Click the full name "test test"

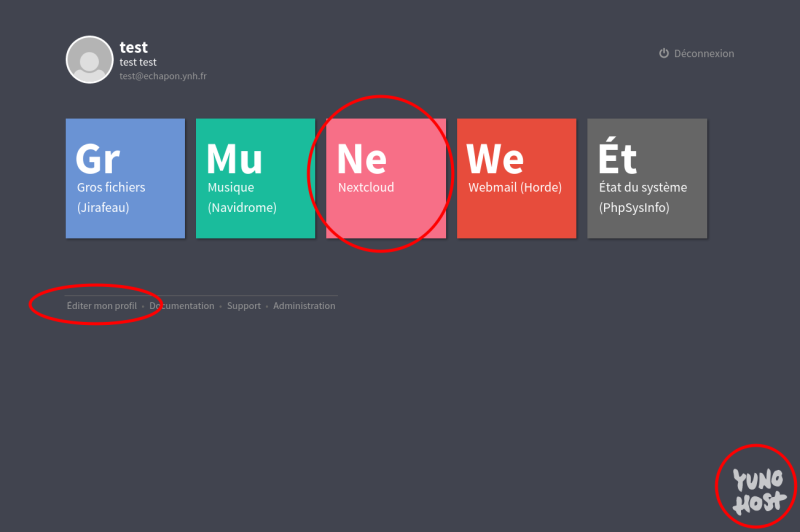pos(141,62)
